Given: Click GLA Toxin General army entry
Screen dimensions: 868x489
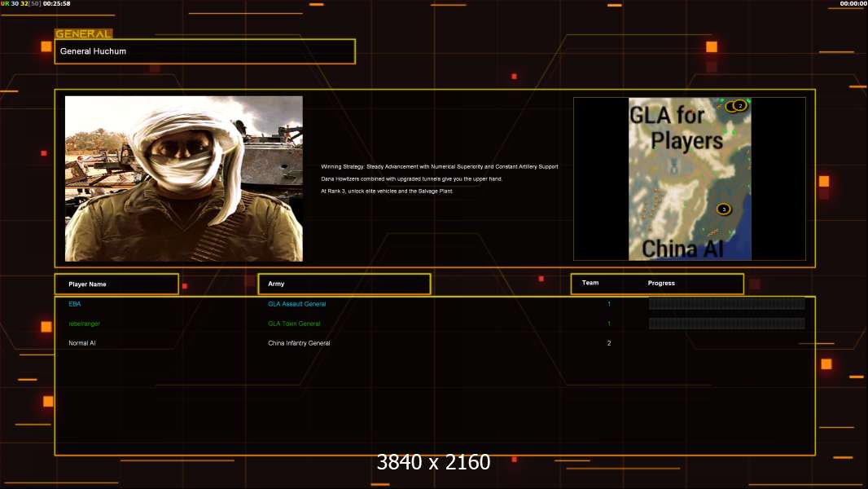Looking at the screenshot, I should (x=294, y=324).
